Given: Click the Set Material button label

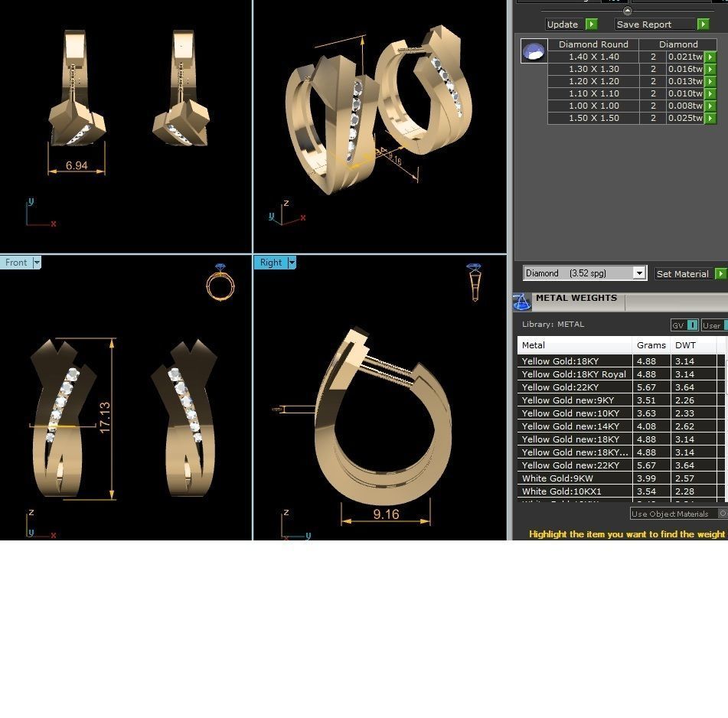Looking at the screenshot, I should point(683,274).
